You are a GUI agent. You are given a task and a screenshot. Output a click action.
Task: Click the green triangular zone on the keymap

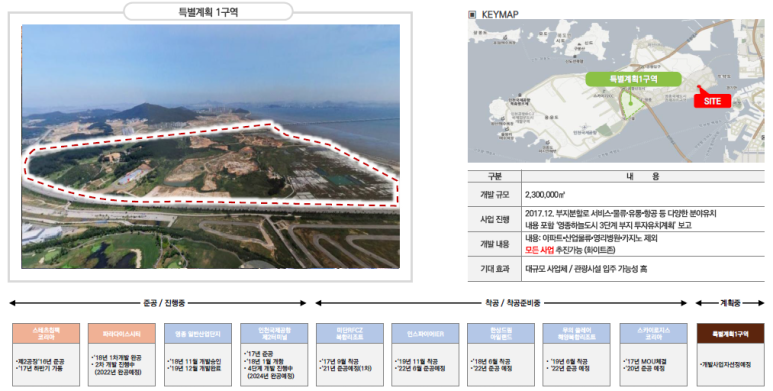pos(632,105)
